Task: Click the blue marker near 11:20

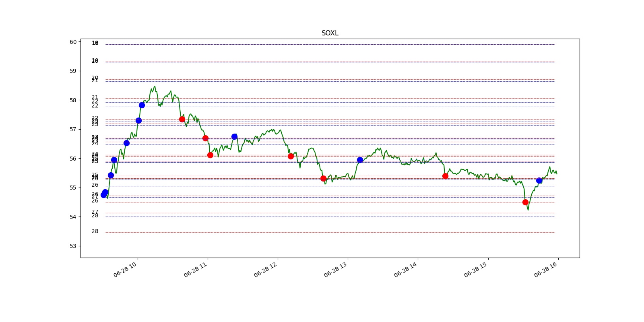Action: coord(234,136)
